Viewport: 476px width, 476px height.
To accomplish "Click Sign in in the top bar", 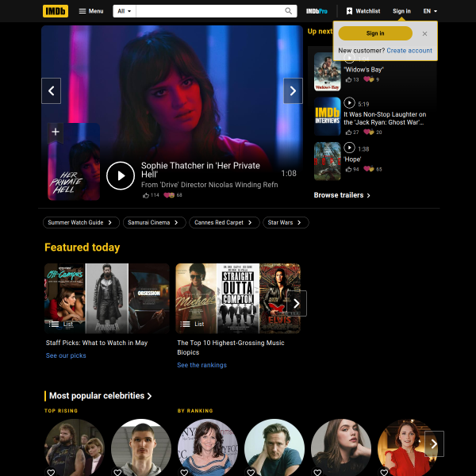I will coord(401,11).
